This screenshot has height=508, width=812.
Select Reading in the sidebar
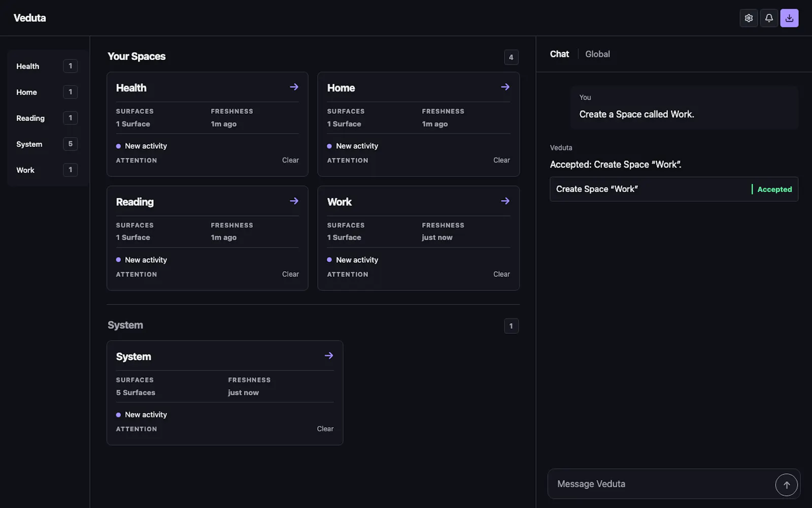coord(47,118)
